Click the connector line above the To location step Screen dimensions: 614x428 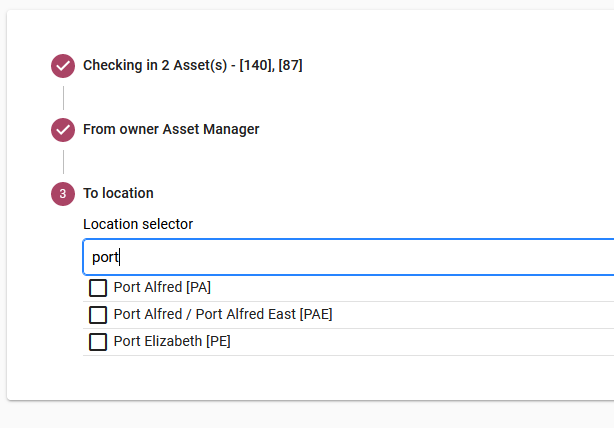(63, 162)
